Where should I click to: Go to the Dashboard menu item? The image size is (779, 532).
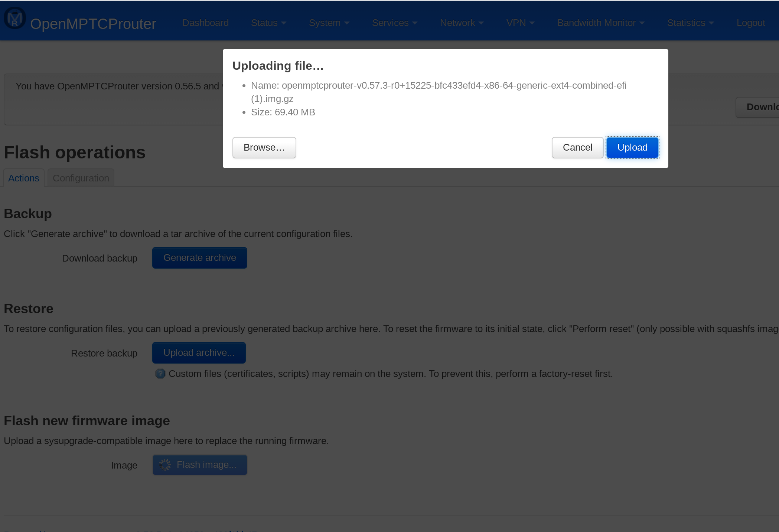(205, 23)
